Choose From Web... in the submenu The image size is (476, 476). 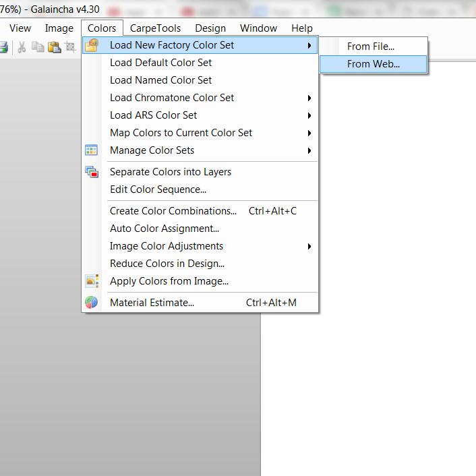pos(373,64)
